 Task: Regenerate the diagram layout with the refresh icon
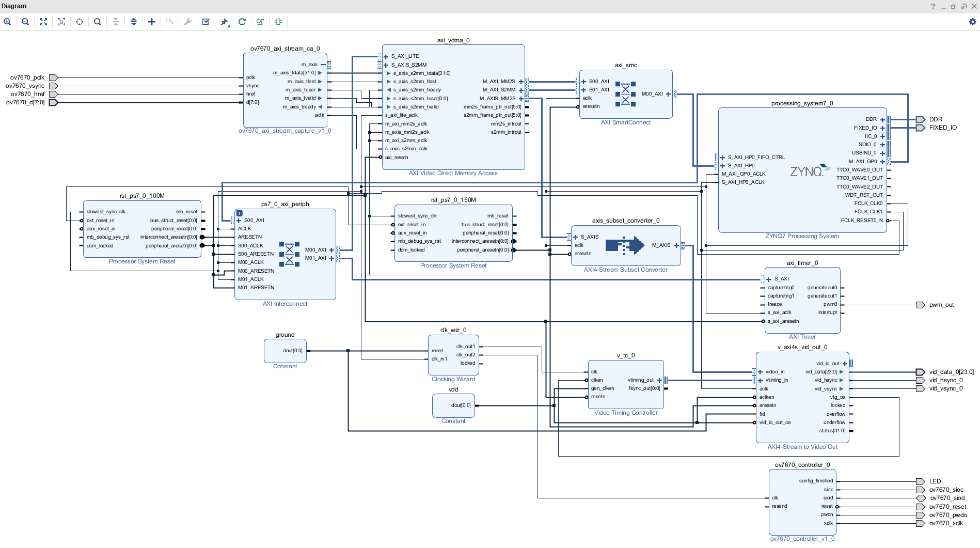click(x=242, y=22)
